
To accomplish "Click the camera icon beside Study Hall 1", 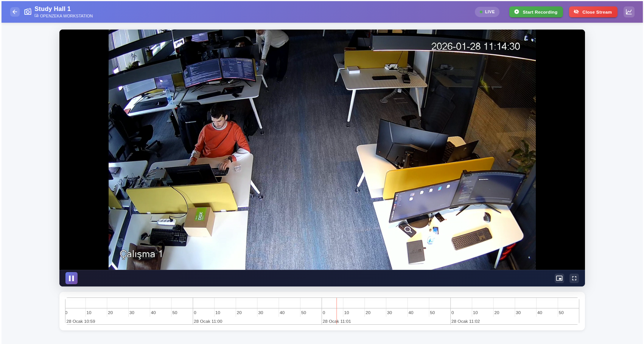I will 28,12.
